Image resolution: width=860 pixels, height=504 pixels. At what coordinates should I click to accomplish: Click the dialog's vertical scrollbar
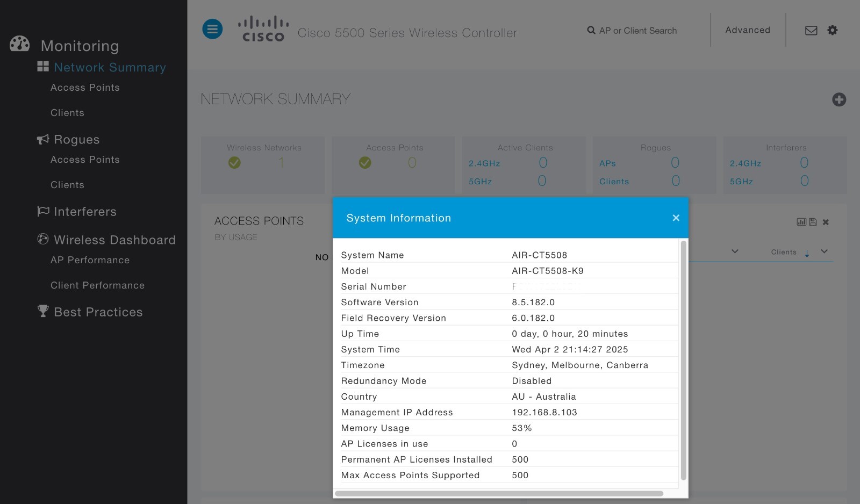(x=684, y=360)
